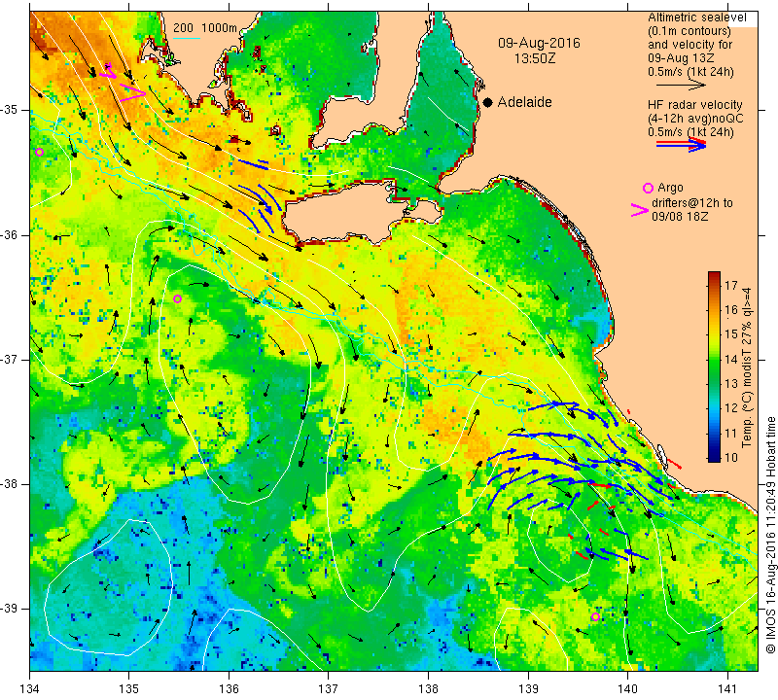Click the 'Altimetric sealevel' legend text
The image size is (778, 700).
(x=696, y=17)
